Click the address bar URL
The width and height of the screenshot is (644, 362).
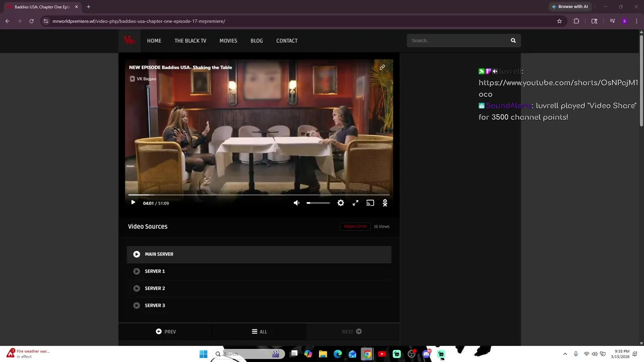139,21
